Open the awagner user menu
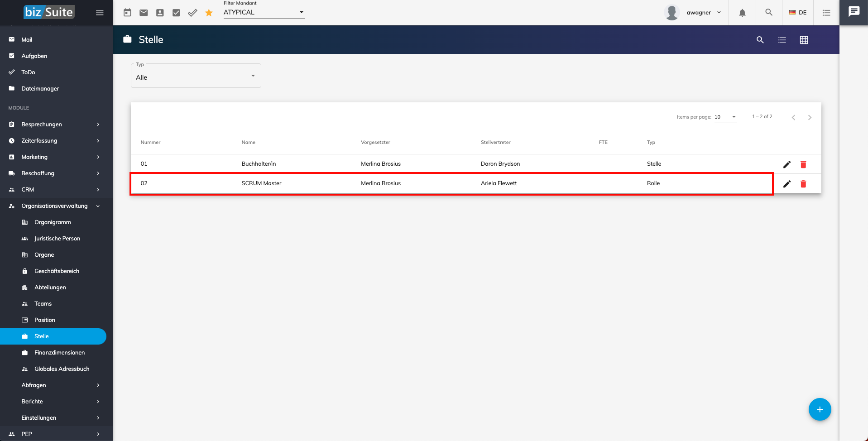Screen dimensions: 868x441 (x=704, y=13)
